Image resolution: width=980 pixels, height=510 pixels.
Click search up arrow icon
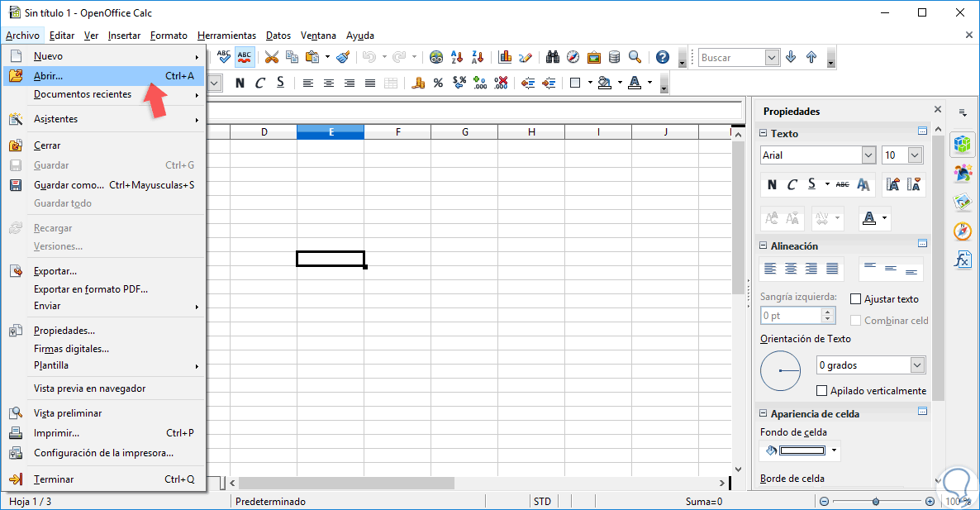point(811,58)
